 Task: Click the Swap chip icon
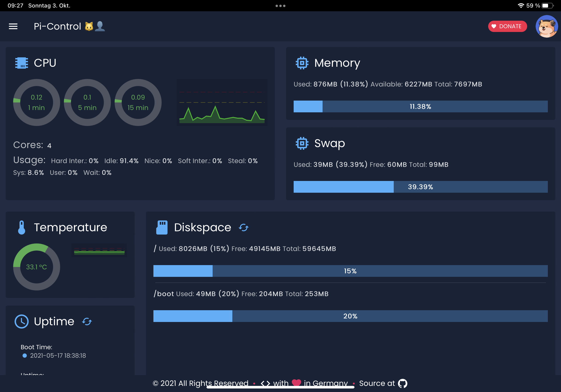[302, 143]
